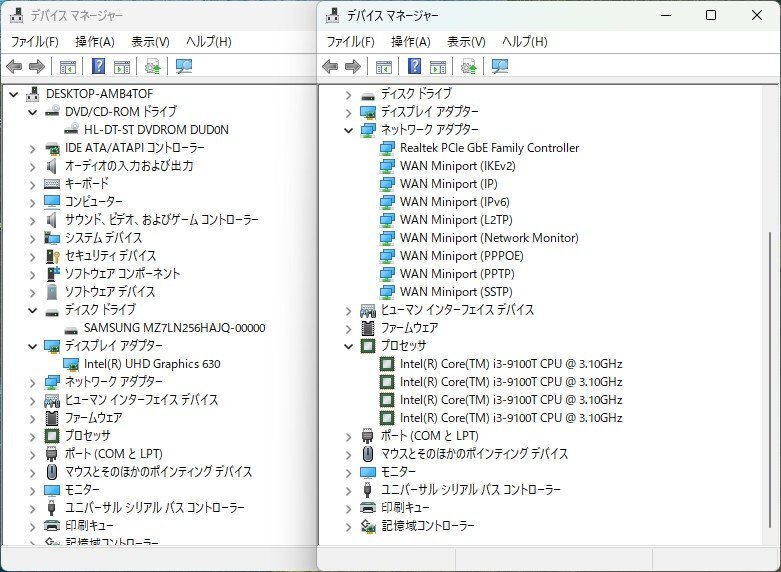Screen dimensions: 781x572
Task: Expand オーディオの入力および出力 node
Action: 33,166
